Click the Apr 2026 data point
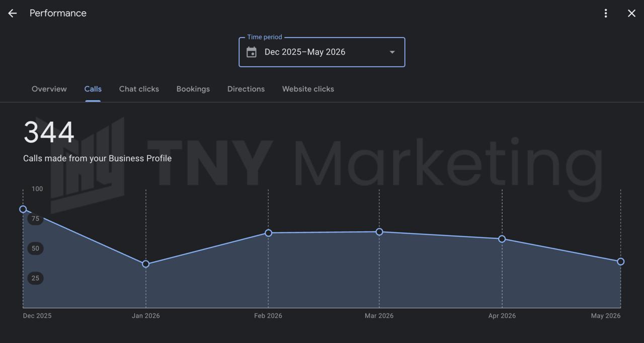This screenshot has width=644, height=343. click(x=502, y=239)
